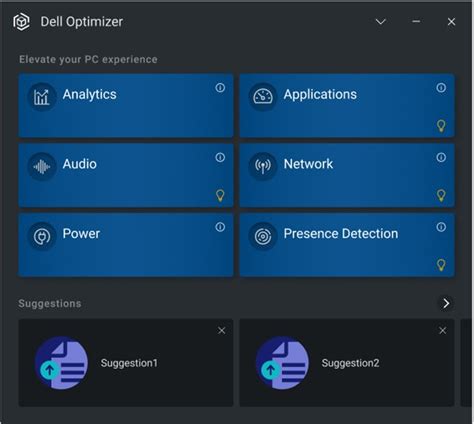Expand the title bar chevron menu
Screen dimensions: 474x424
coord(381,22)
